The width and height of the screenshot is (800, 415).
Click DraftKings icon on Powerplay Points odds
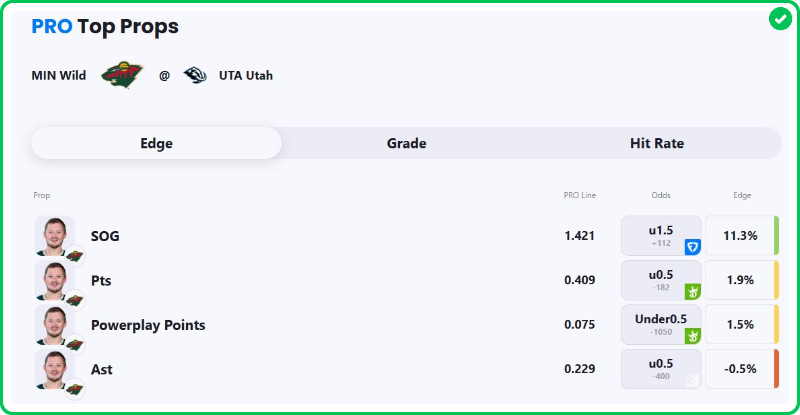(x=692, y=335)
